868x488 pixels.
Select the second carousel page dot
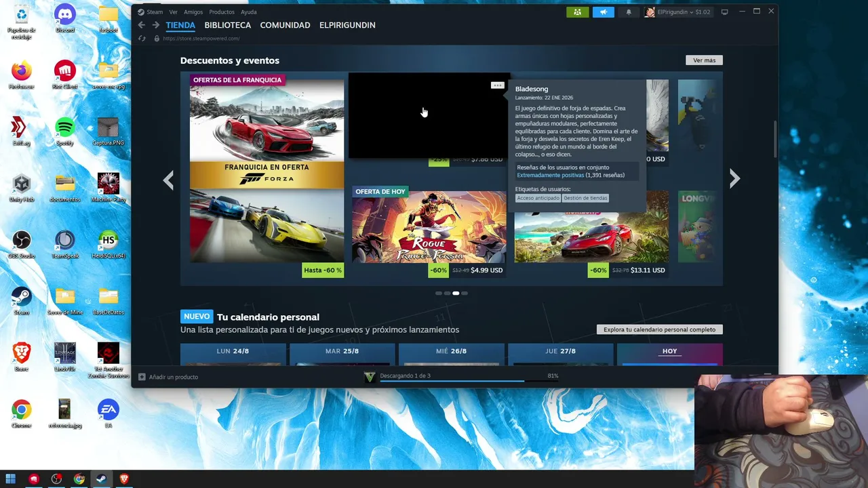coord(448,293)
